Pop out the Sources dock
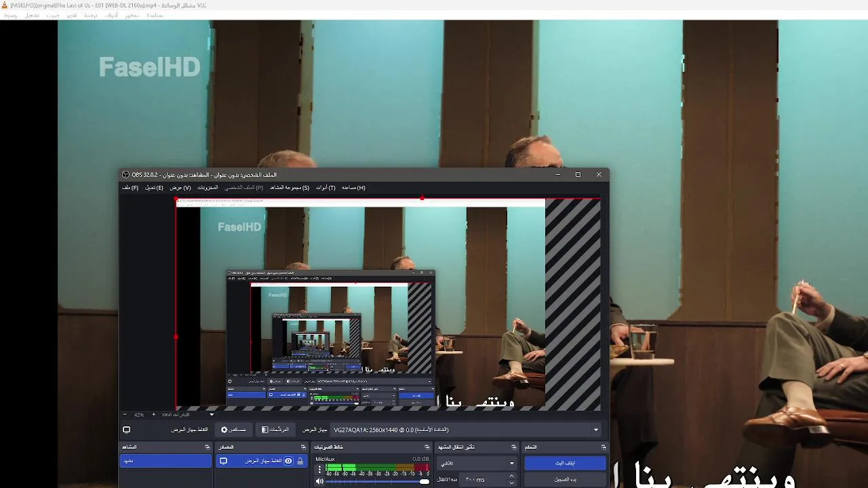 point(303,447)
